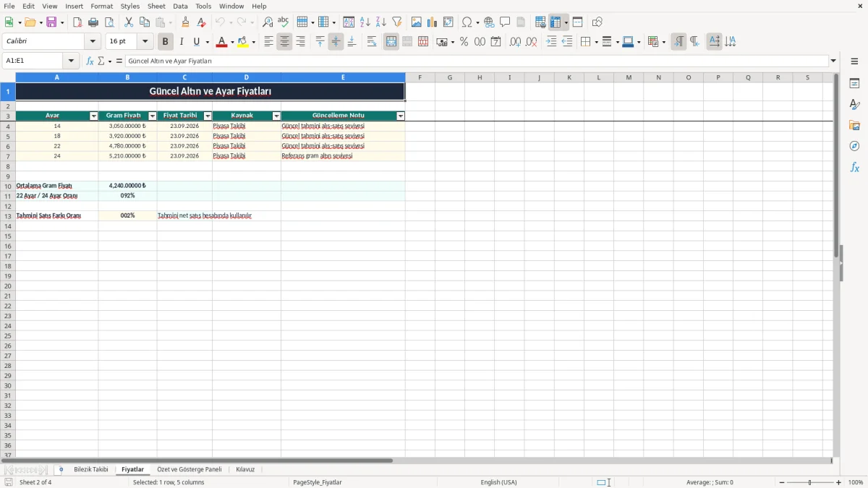Toggle Center Vertically alignment
This screenshot has height=488, width=868.
point(336,42)
